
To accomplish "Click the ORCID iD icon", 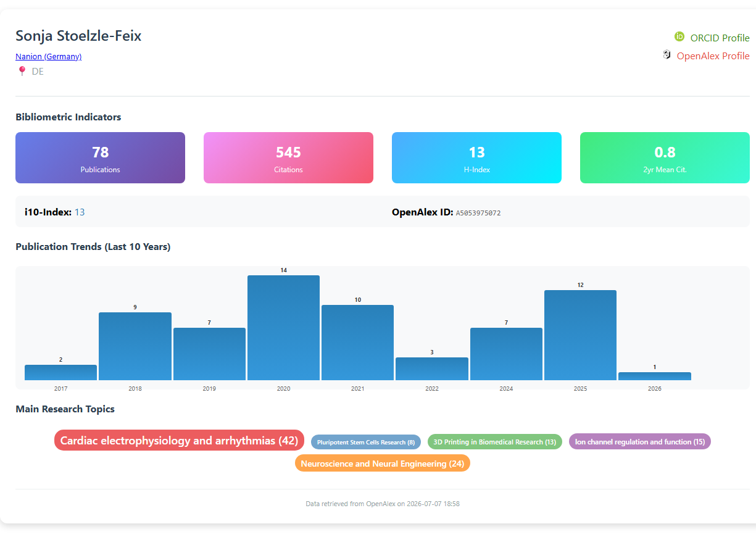I will point(679,37).
